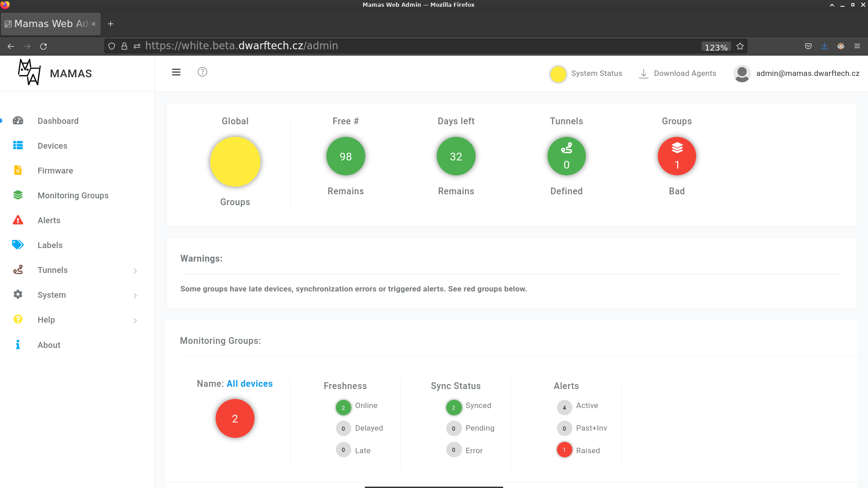868x488 pixels.
Task: Expand the System submenu chevron
Action: click(x=135, y=296)
